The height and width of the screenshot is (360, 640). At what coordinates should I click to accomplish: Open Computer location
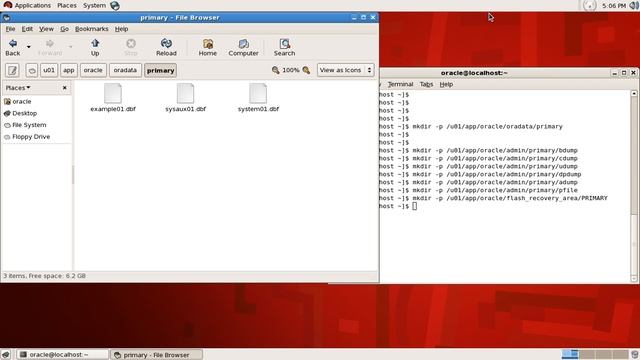243,47
